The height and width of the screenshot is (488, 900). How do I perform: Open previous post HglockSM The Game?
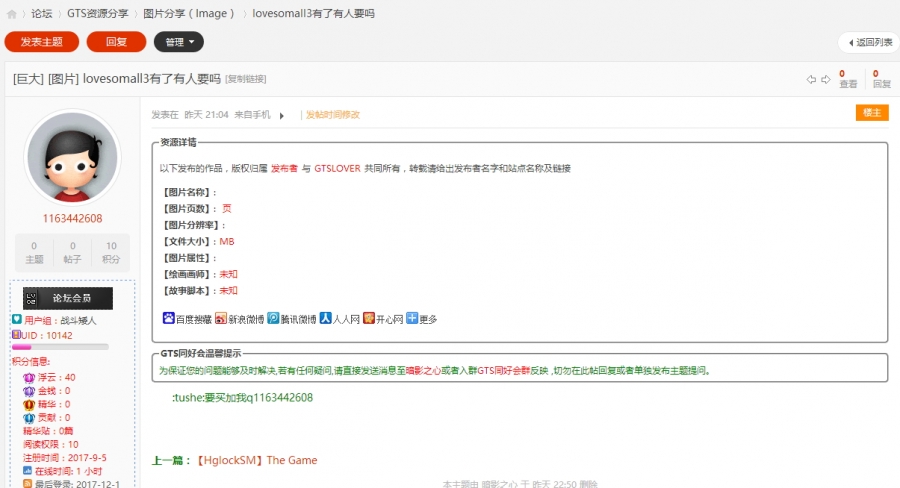256,461
